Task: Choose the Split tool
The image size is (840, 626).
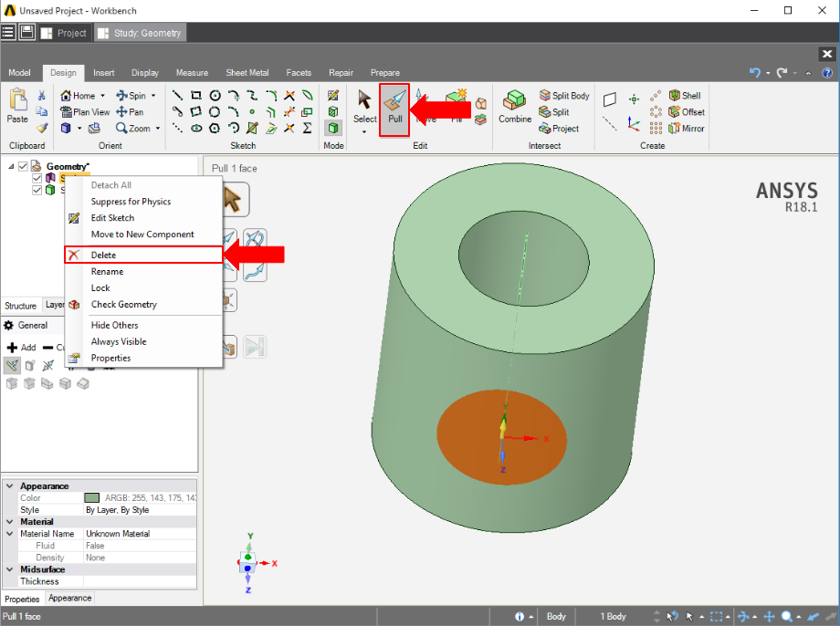Action: click(554, 112)
